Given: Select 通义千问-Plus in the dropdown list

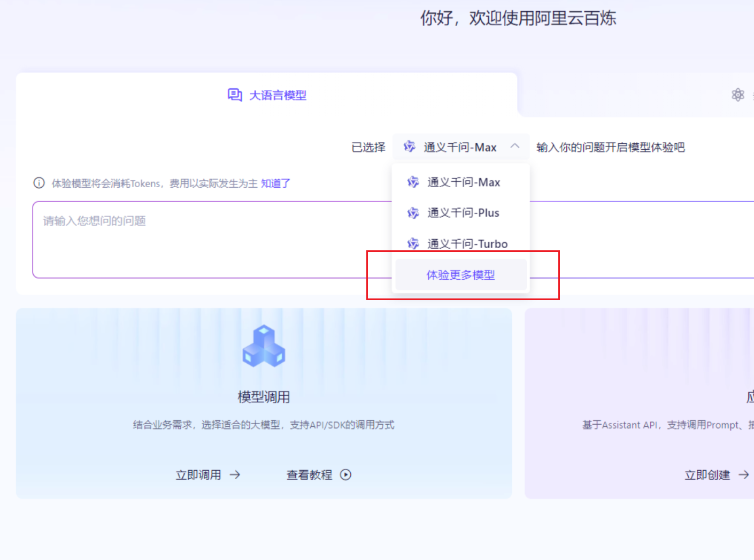Looking at the screenshot, I should pos(461,213).
